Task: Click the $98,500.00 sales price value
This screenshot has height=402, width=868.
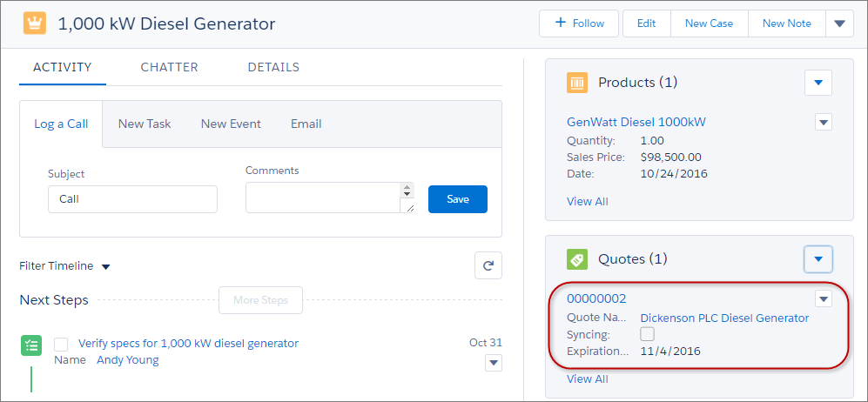Action: [671, 157]
